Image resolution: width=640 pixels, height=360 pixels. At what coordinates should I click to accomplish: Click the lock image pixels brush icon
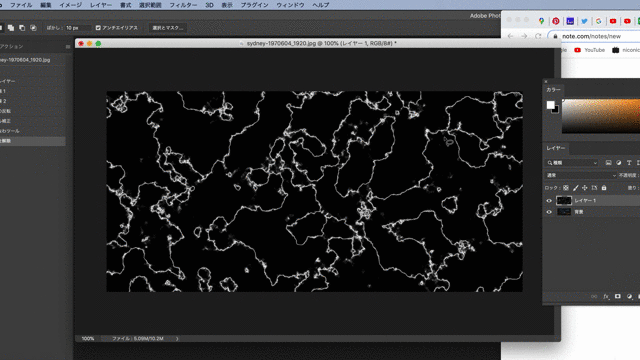coord(576,188)
